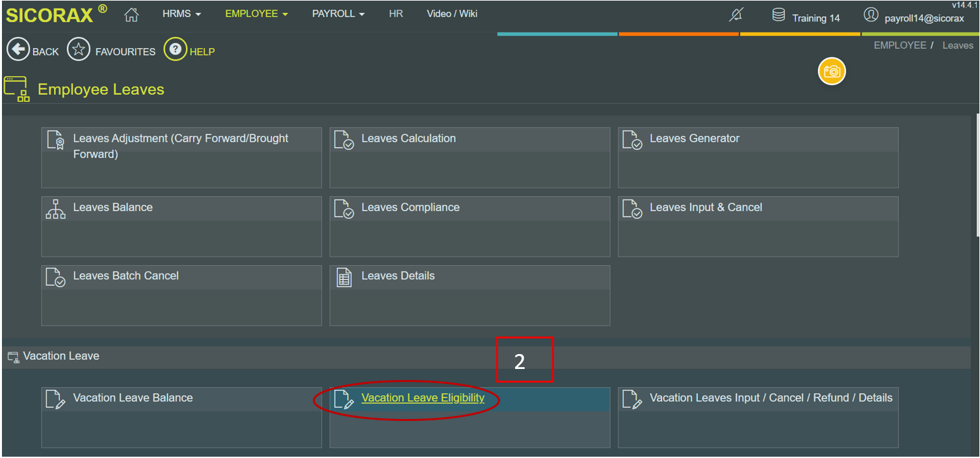Open the Leaves Generator tile
This screenshot has width=980, height=458.
(758, 158)
